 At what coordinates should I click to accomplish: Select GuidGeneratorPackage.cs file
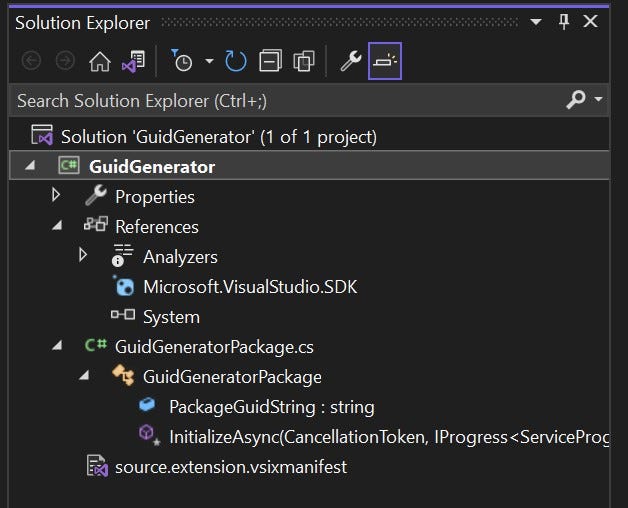pos(214,347)
